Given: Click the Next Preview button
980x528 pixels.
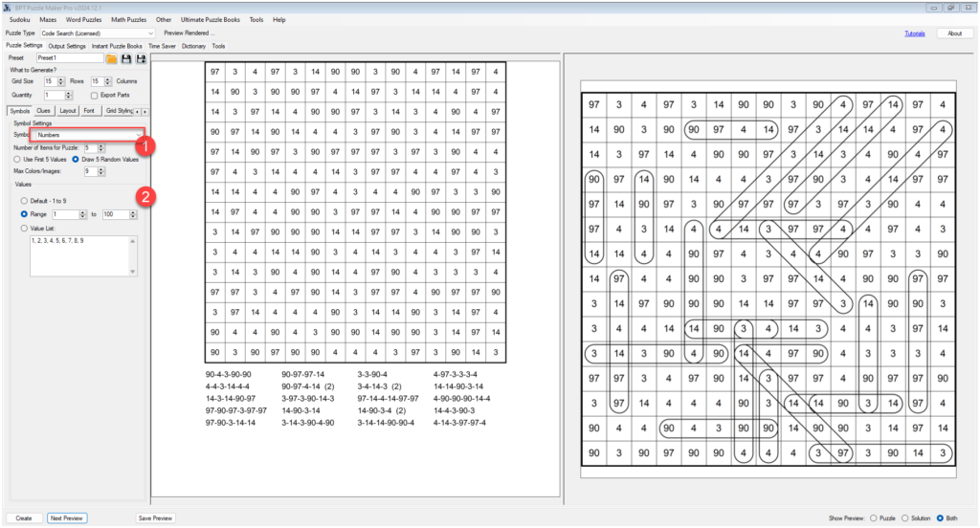Looking at the screenshot, I should [67, 517].
